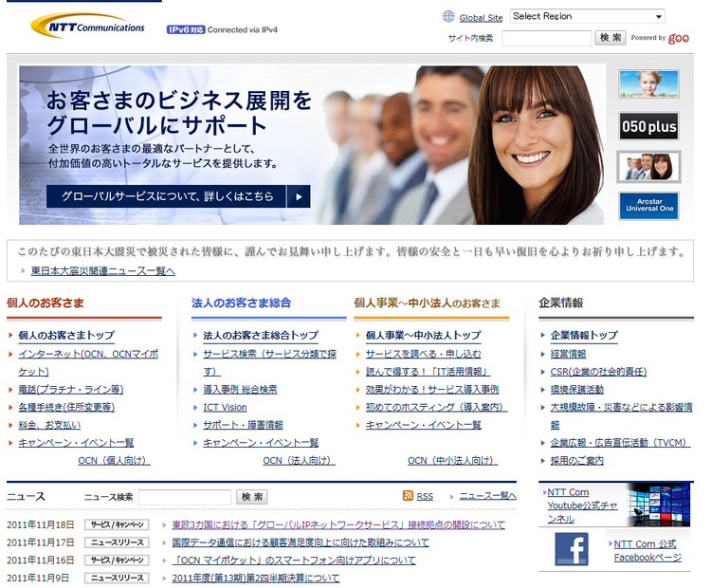Open NTT Com 公式Facebookページ link
711x588 pixels.
(647, 550)
